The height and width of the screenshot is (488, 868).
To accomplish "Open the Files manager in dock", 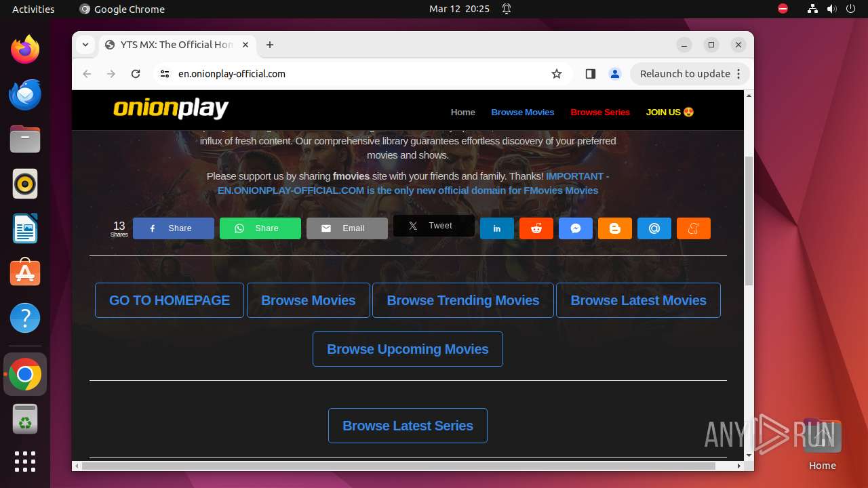I will click(x=25, y=139).
